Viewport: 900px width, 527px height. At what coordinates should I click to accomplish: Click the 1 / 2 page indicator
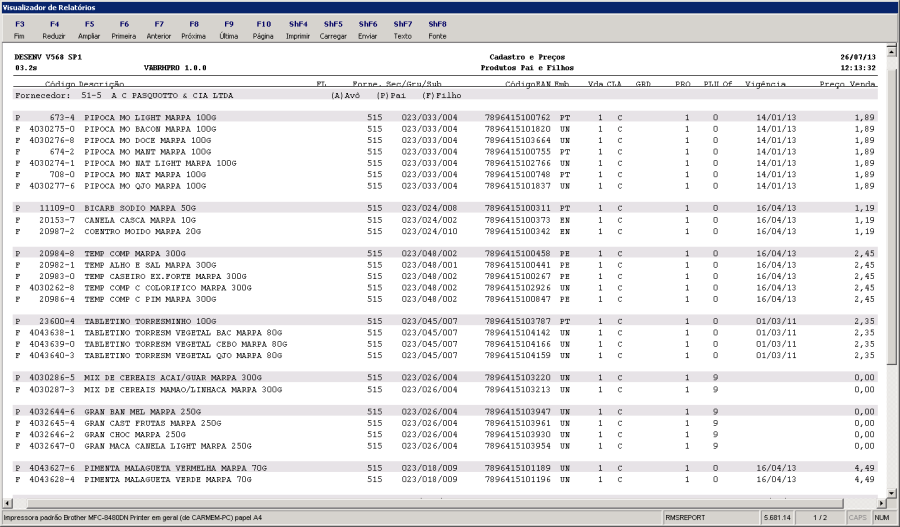click(x=820, y=517)
